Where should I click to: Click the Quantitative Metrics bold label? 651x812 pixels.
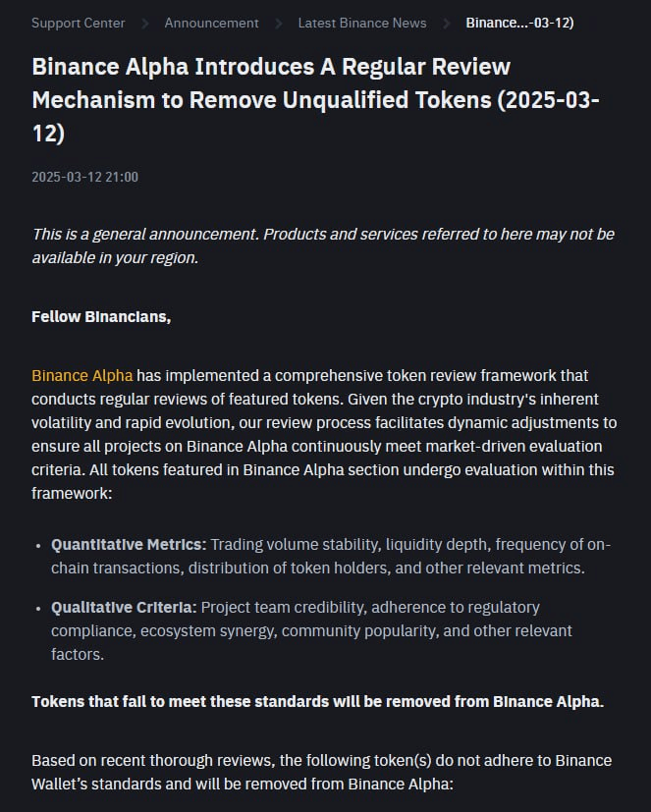[129, 544]
